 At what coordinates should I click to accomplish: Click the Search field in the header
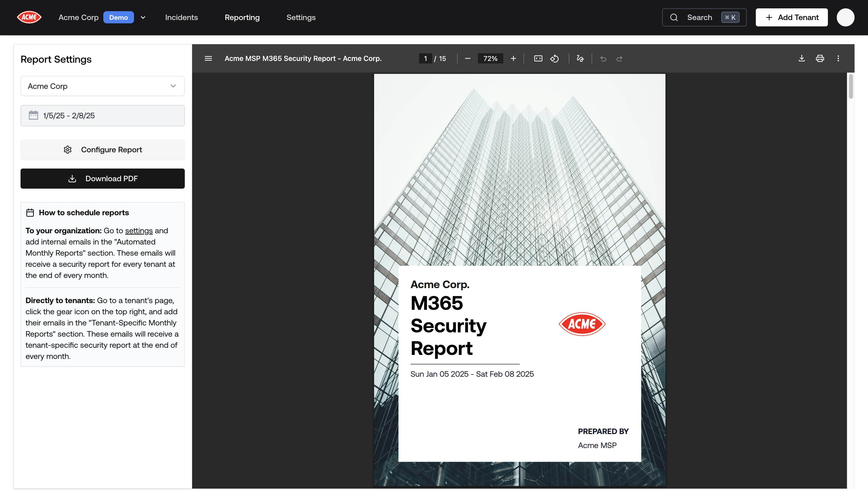tap(704, 17)
